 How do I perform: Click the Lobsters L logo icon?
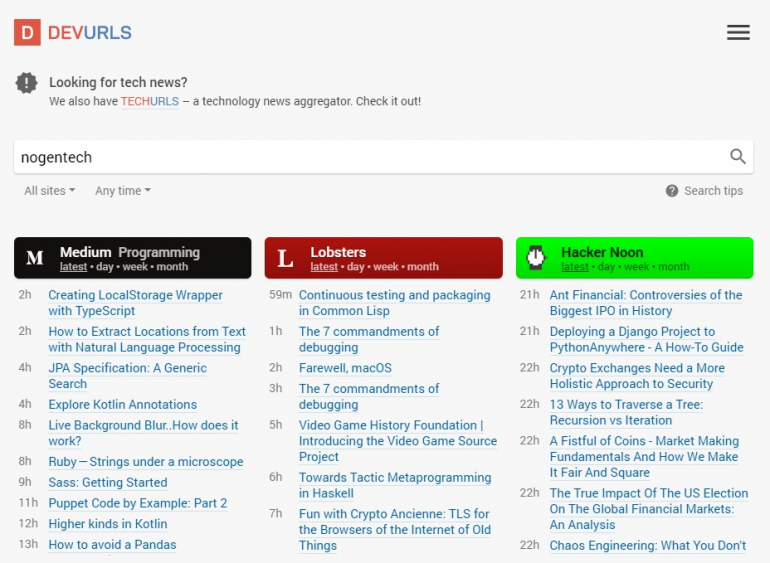(x=285, y=258)
